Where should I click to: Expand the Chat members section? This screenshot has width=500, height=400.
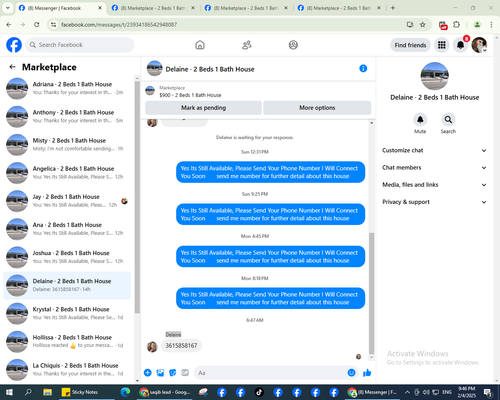click(434, 168)
